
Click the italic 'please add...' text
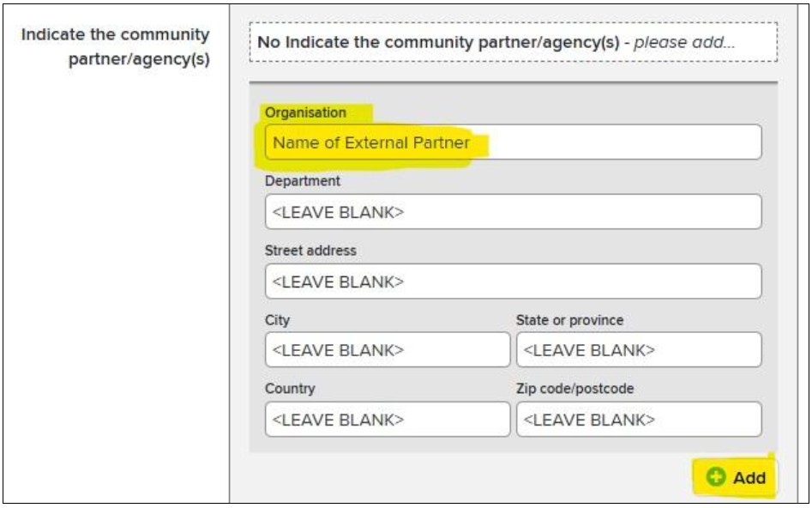(684, 42)
